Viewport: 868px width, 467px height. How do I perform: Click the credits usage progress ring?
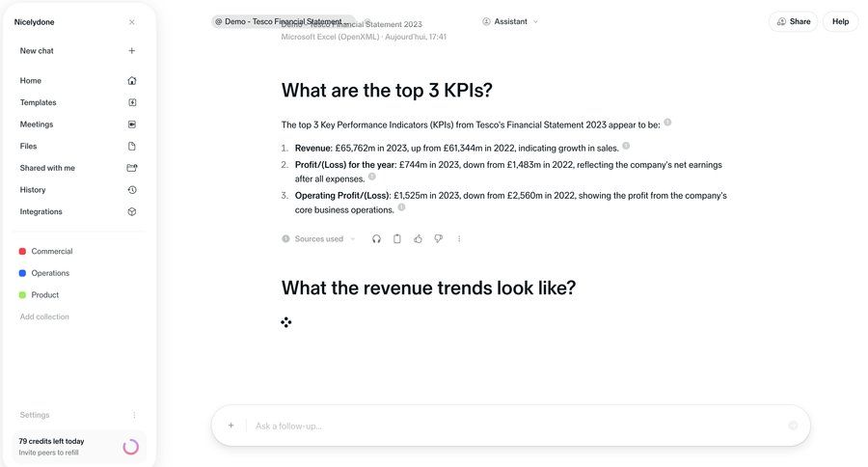(130, 447)
